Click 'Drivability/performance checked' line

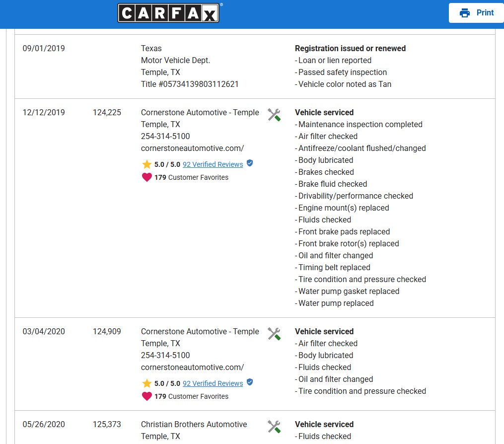click(354, 196)
